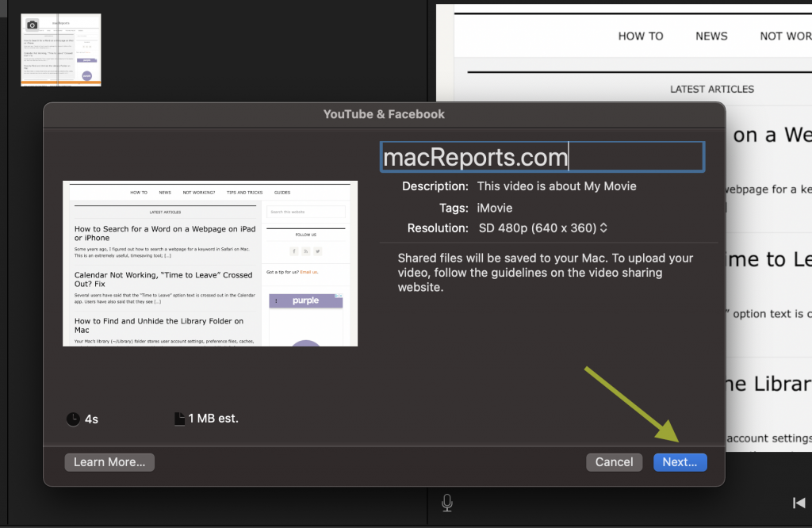Click the '1 MB est.' file size text
The width and height of the screenshot is (812, 528).
213,419
